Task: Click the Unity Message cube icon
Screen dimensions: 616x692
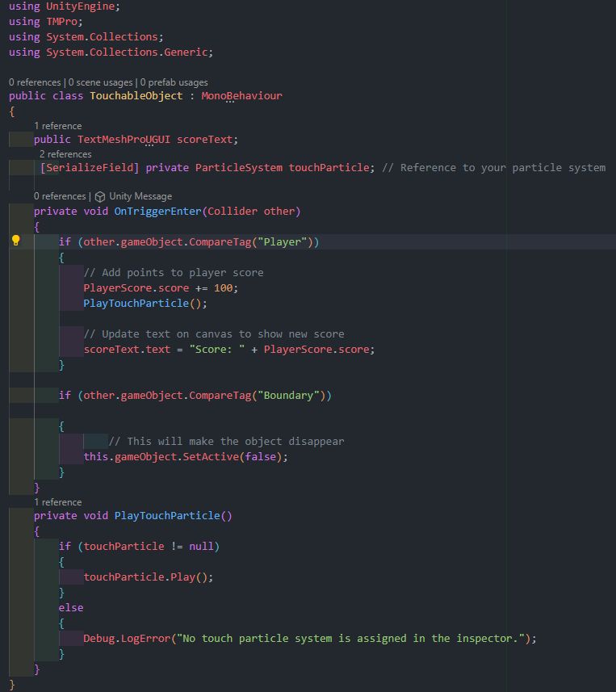Action: 100,196
